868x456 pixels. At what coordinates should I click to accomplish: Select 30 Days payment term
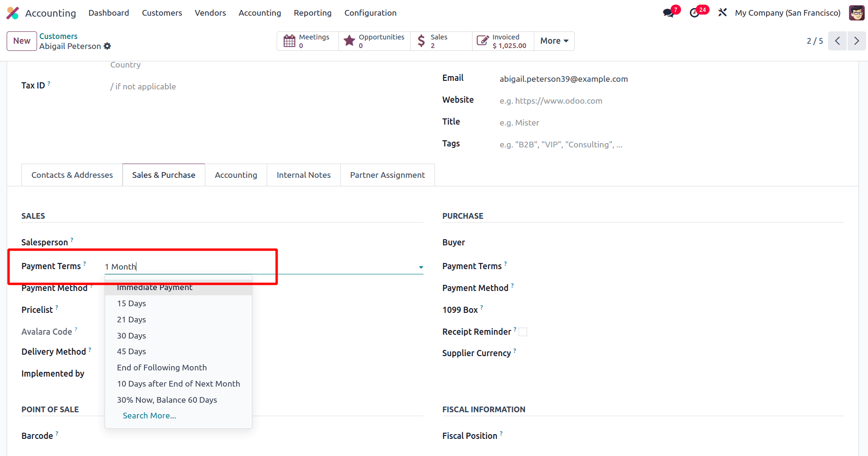(178, 336)
